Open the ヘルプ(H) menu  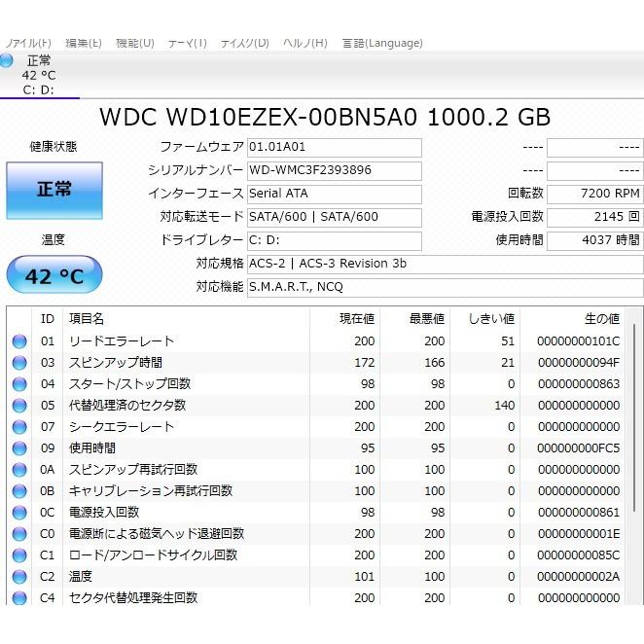pyautogui.click(x=305, y=43)
